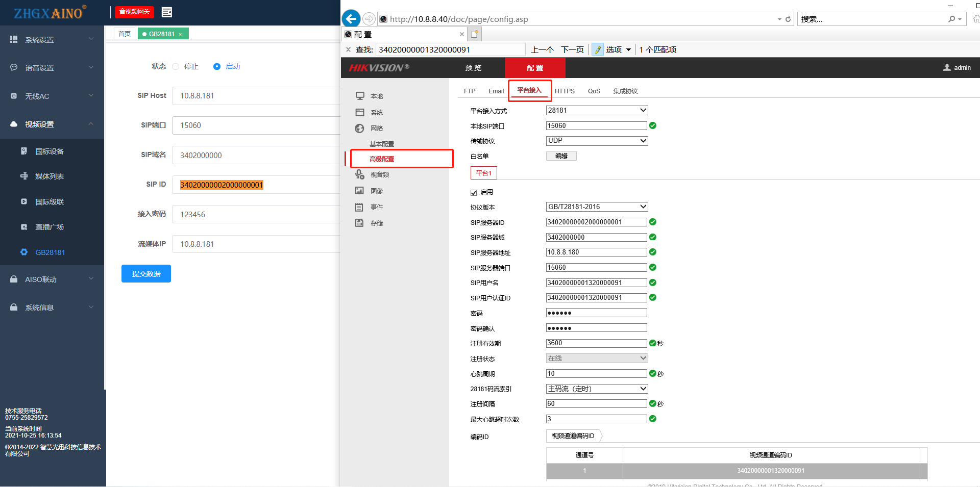This screenshot has width=980, height=487.
Task: Click 首页 tab in gateway page
Action: (125, 34)
